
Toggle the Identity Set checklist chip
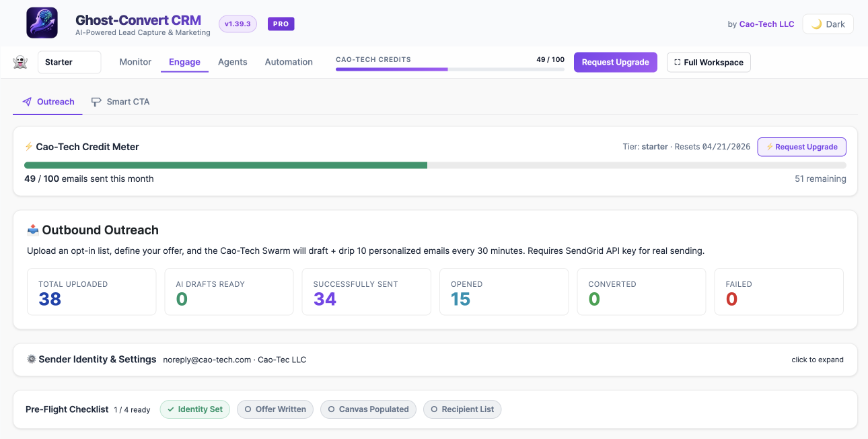[x=195, y=409]
